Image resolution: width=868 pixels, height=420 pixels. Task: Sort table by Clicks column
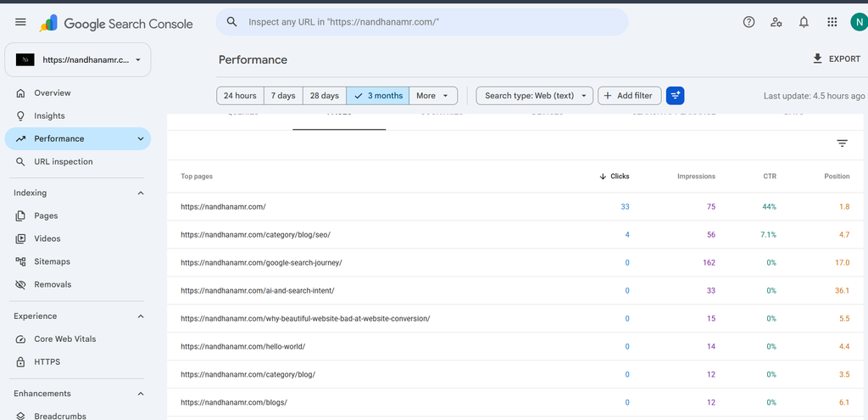tap(615, 176)
